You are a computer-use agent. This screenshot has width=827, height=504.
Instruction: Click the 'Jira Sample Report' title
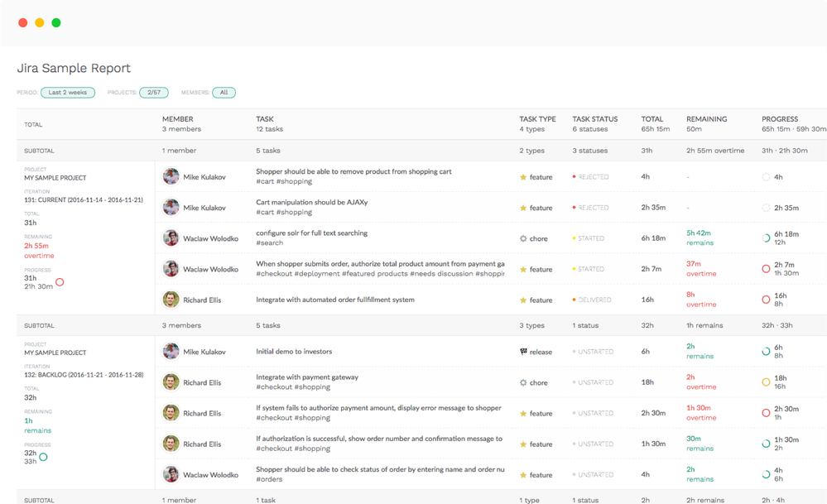[x=74, y=68]
